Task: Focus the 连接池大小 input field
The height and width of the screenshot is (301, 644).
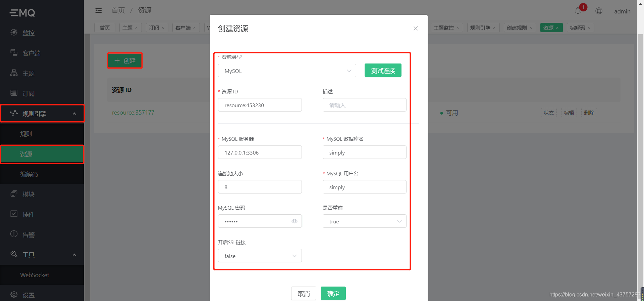Action: [260, 187]
